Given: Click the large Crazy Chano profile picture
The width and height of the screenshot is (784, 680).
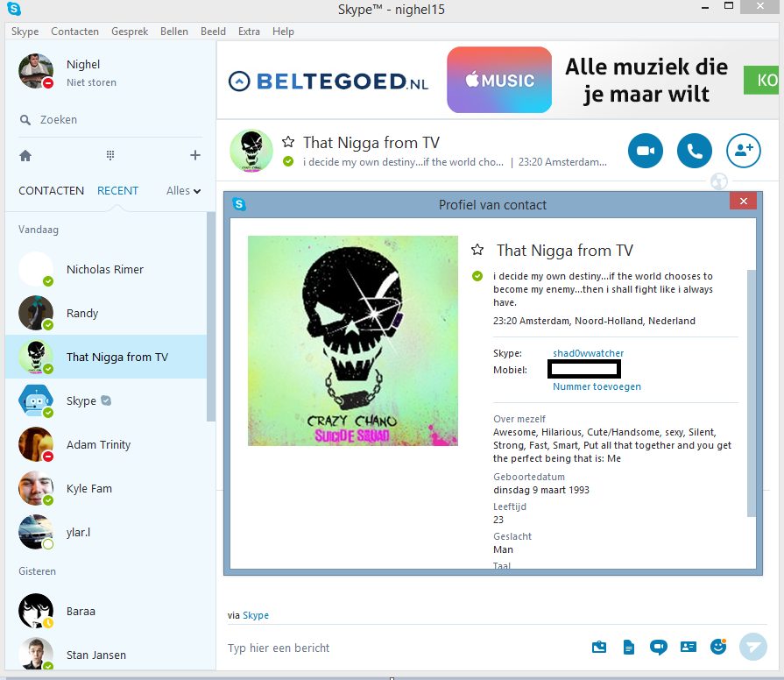Looking at the screenshot, I should point(353,341).
